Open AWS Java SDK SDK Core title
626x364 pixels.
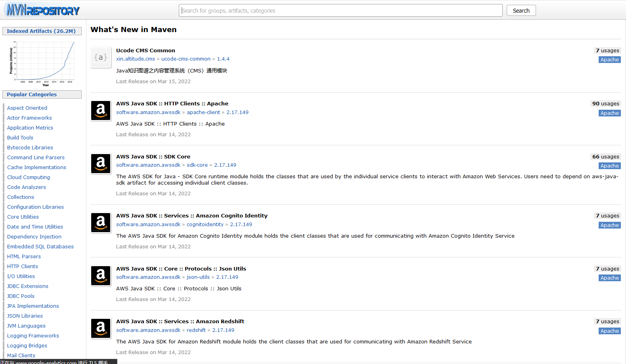tap(153, 156)
